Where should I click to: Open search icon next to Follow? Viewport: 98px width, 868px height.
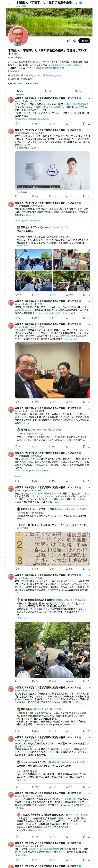coord(74,41)
